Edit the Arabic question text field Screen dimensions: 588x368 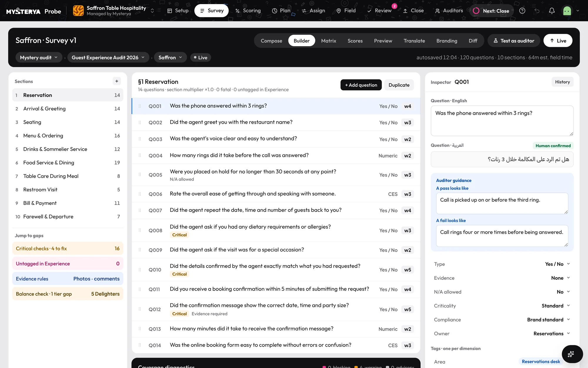pos(502,159)
